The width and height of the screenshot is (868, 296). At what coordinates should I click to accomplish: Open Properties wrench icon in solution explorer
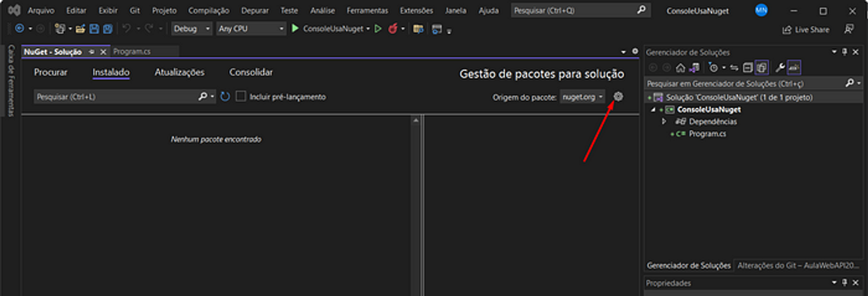(780, 68)
